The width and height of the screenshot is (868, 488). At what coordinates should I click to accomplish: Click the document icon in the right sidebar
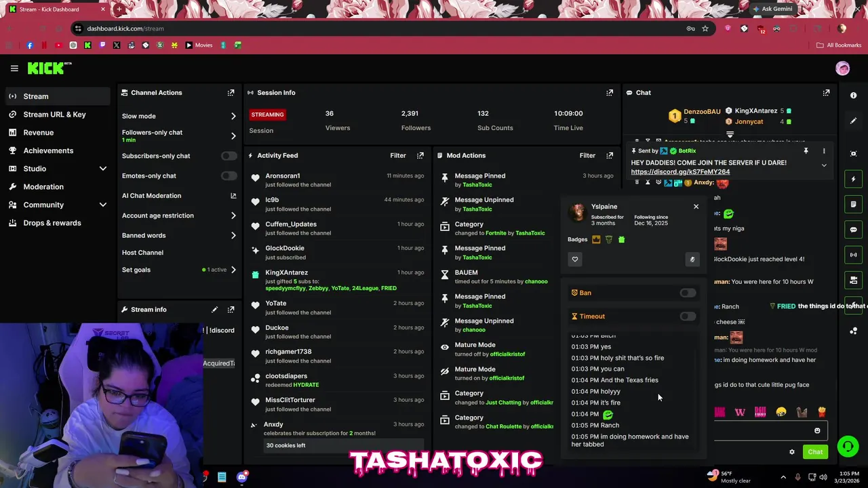click(853, 204)
